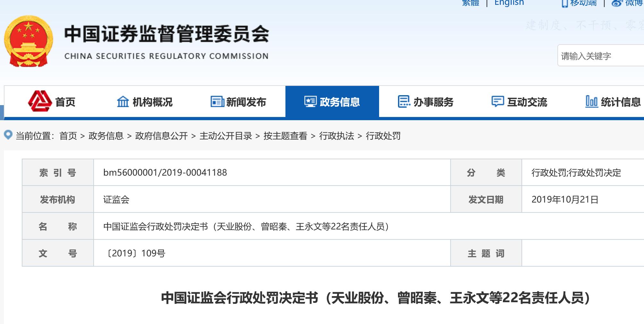Viewport: 644px width, 324px height.
Task: Click the national emblem logo
Action: tap(29, 41)
